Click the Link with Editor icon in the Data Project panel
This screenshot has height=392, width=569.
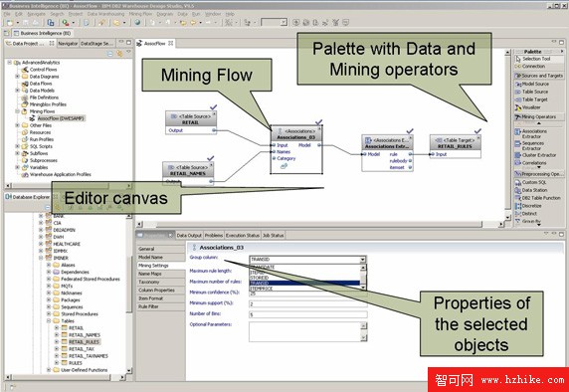[x=119, y=54]
